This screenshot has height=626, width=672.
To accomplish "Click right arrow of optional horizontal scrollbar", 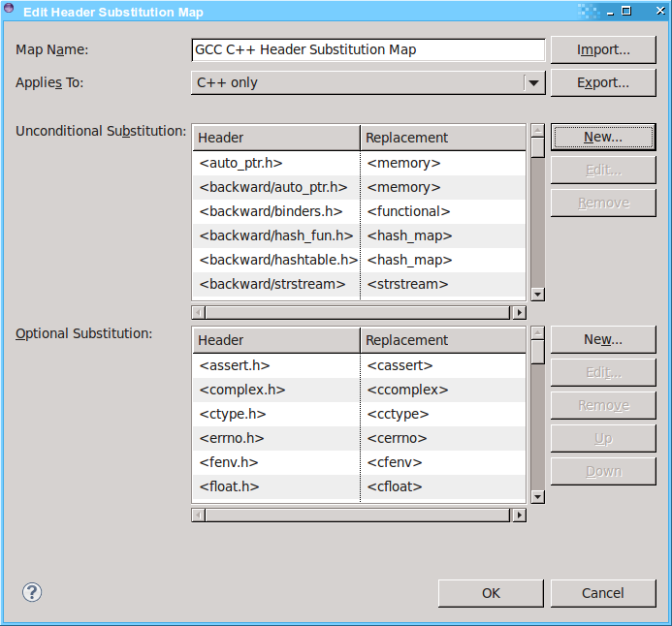I will click(x=520, y=516).
